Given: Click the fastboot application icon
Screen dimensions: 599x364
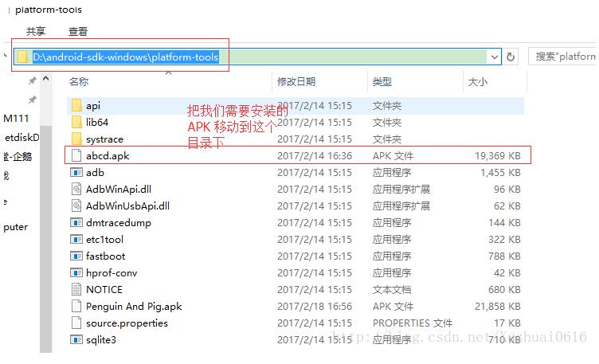Looking at the screenshot, I should pyautogui.click(x=76, y=256).
